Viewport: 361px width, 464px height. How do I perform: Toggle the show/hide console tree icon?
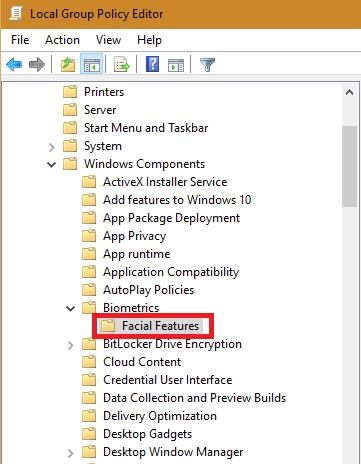pyautogui.click(x=91, y=64)
